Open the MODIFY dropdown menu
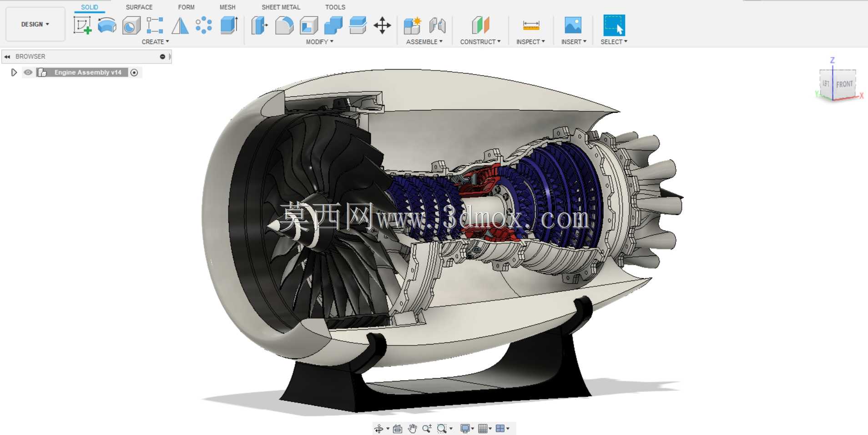Screen dimensions: 868x435 click(x=319, y=42)
